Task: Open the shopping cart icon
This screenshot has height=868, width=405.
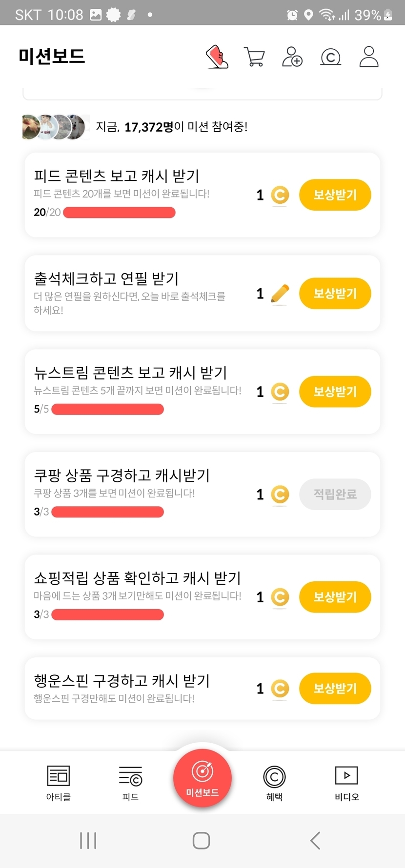Action: click(x=254, y=57)
